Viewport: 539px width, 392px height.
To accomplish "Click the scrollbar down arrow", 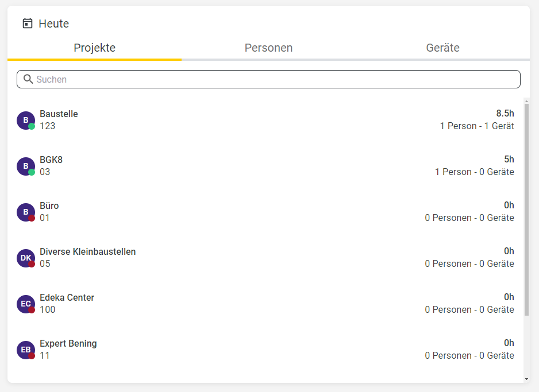I will click(x=526, y=379).
